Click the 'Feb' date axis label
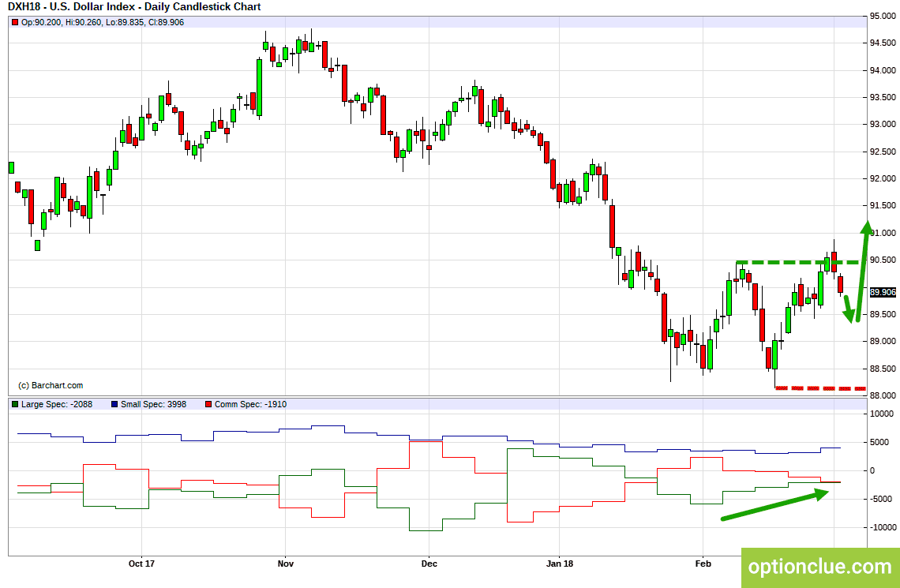This screenshot has width=900, height=588. 703,564
